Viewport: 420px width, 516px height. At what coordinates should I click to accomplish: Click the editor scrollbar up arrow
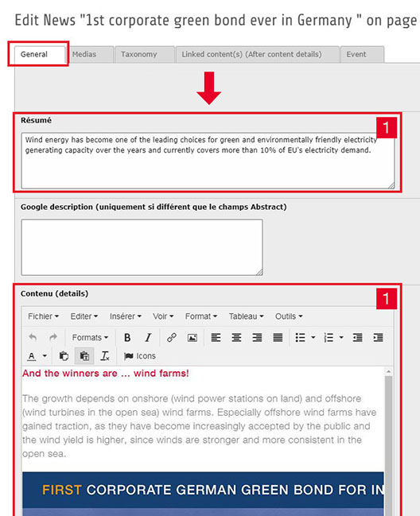pos(389,371)
